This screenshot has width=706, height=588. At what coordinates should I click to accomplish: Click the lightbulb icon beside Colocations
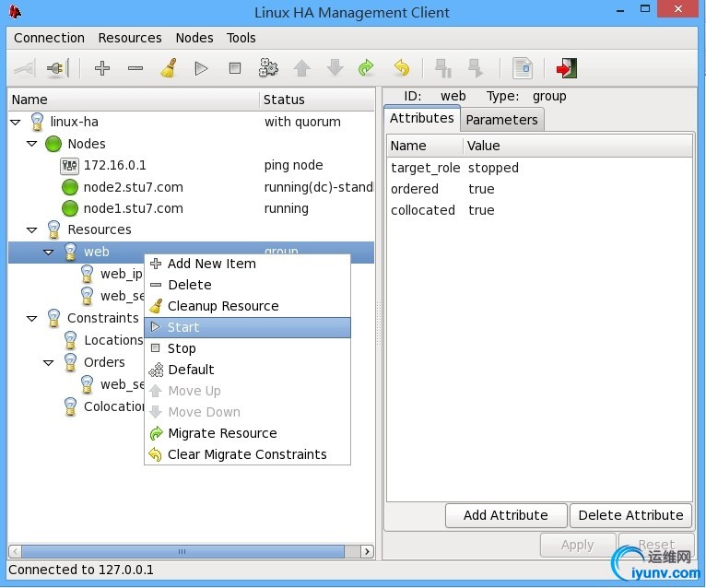click(70, 406)
